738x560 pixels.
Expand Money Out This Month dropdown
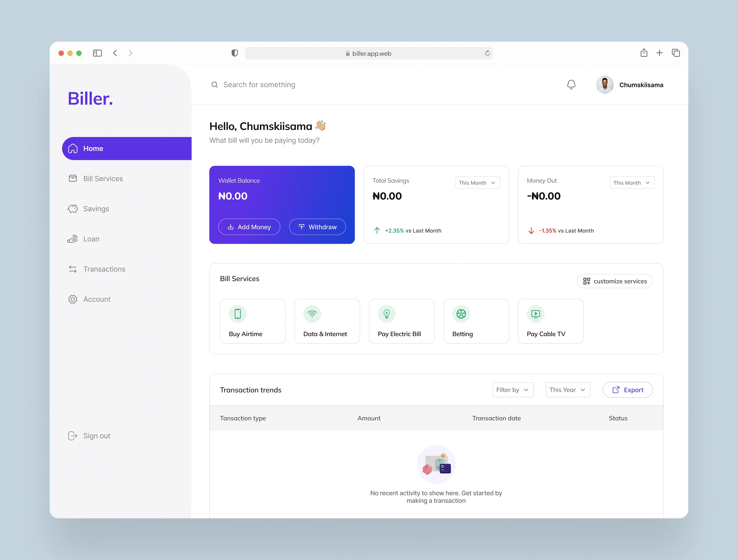pyautogui.click(x=632, y=183)
